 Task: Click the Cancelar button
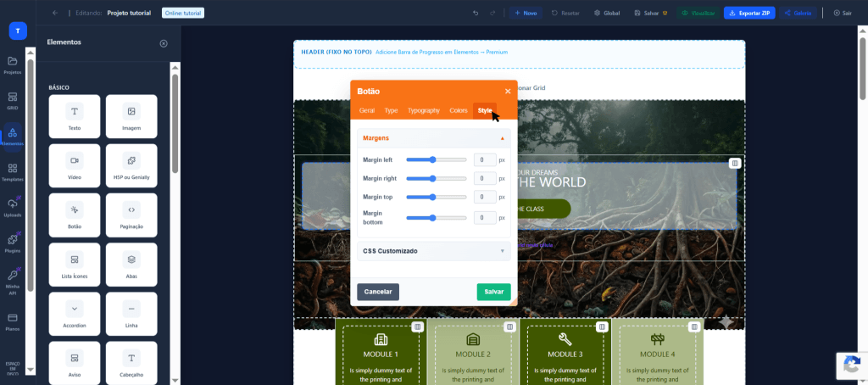coord(378,292)
